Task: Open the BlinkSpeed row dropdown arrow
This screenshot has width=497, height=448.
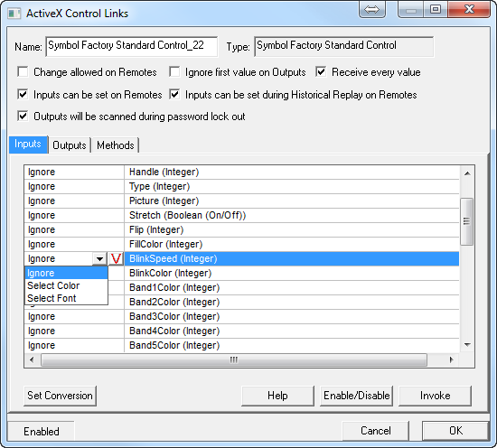Action: pyautogui.click(x=99, y=259)
